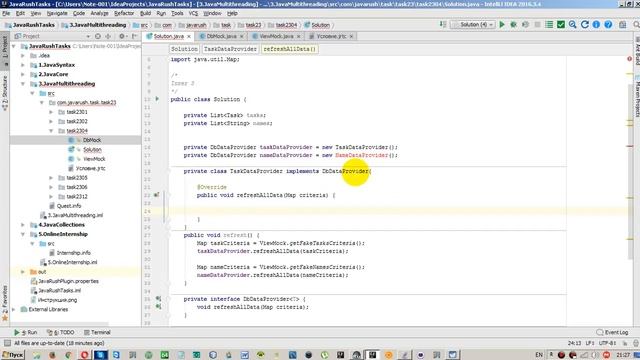Click the TaskDataProvider breadcrumb

point(230,49)
